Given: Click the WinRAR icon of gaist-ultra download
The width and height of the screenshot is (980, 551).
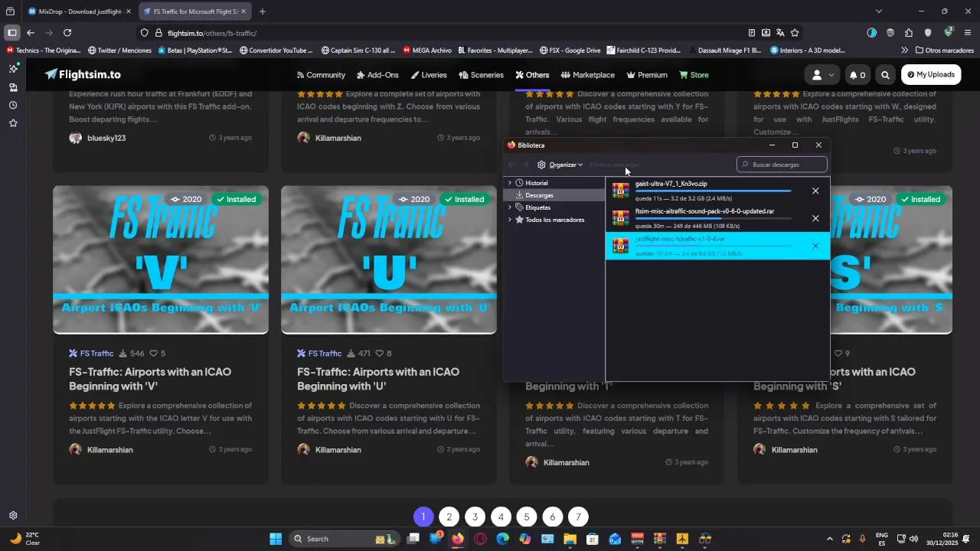Looking at the screenshot, I should pyautogui.click(x=621, y=191).
